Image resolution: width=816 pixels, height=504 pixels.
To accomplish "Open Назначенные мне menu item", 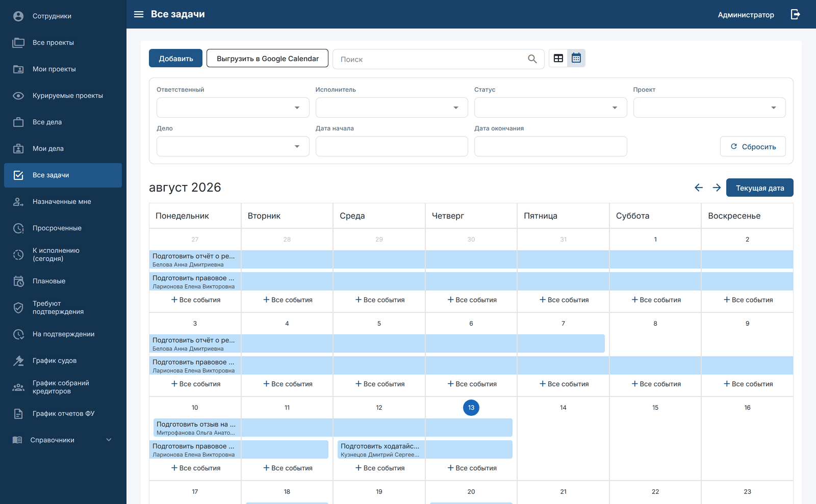I will point(63,202).
